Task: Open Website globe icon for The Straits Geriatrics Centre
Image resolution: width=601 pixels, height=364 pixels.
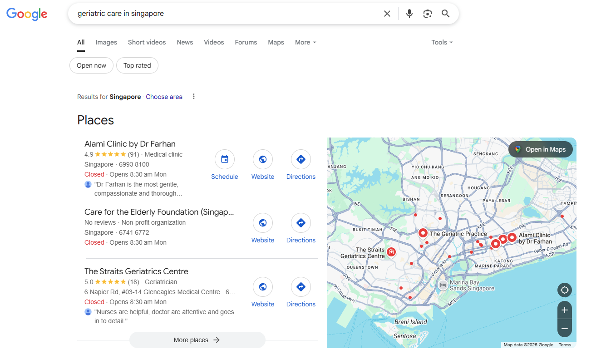Action: pos(263,287)
